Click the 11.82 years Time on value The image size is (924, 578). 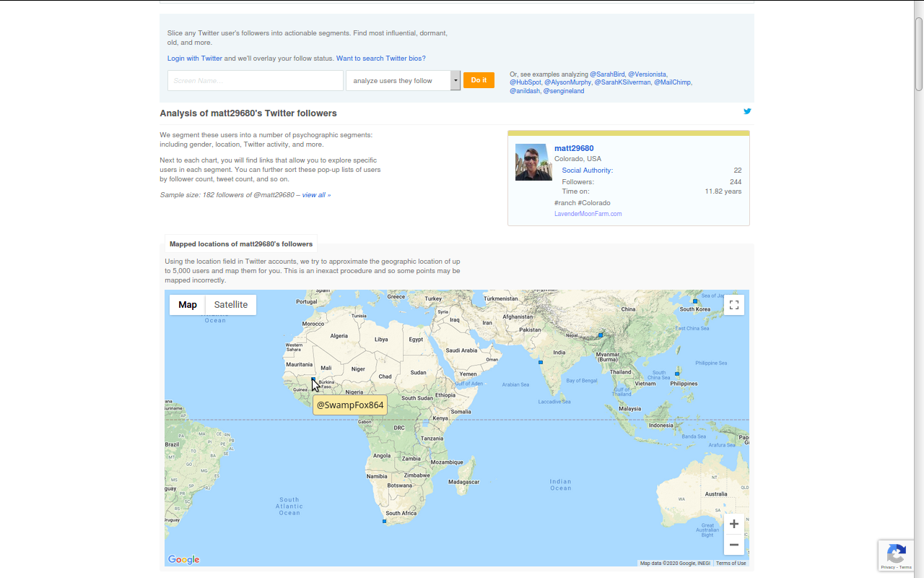(x=723, y=191)
